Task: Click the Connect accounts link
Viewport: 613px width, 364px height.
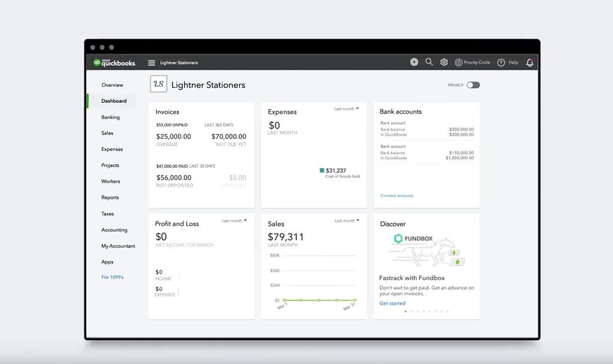Action: pyautogui.click(x=397, y=196)
